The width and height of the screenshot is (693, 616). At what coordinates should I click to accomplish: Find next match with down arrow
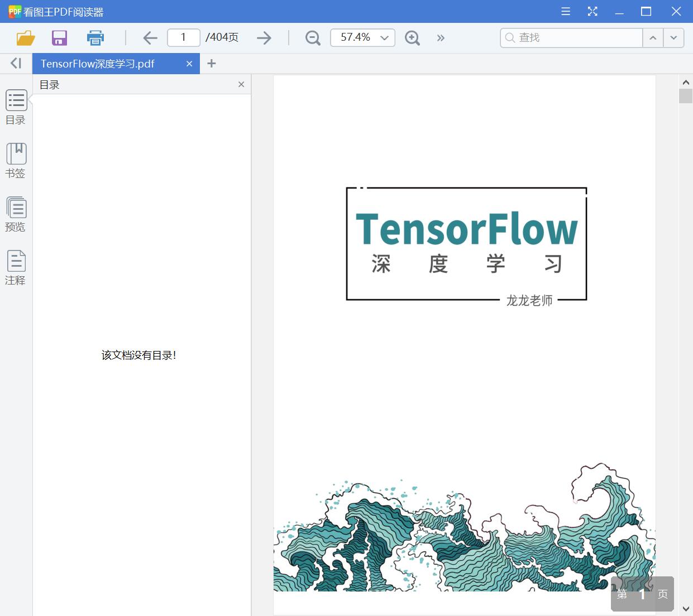pyautogui.click(x=673, y=37)
